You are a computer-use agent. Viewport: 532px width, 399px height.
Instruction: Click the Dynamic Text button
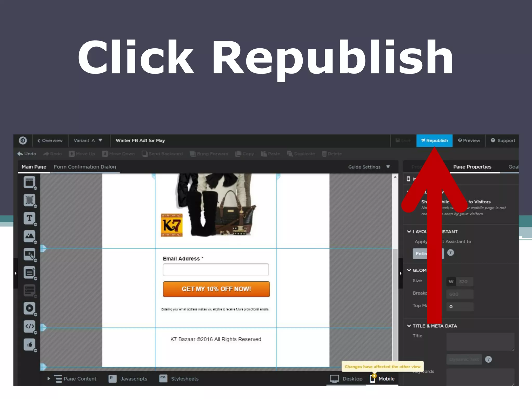(464, 359)
